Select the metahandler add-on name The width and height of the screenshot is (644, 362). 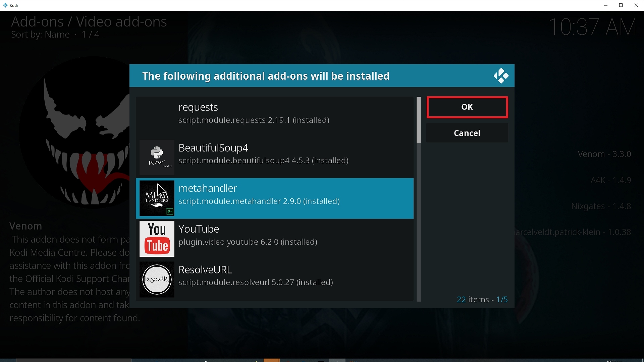(208, 188)
